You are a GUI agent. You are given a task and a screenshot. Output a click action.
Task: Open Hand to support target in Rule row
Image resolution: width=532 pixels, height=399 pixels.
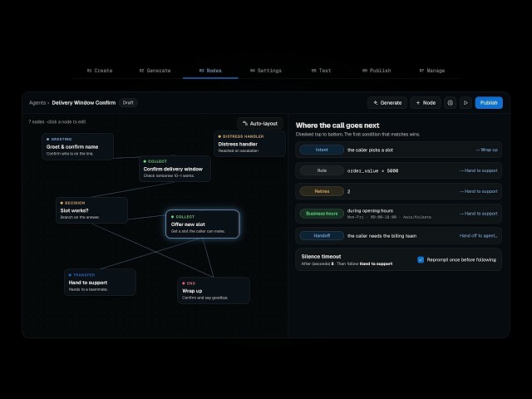[478, 170]
